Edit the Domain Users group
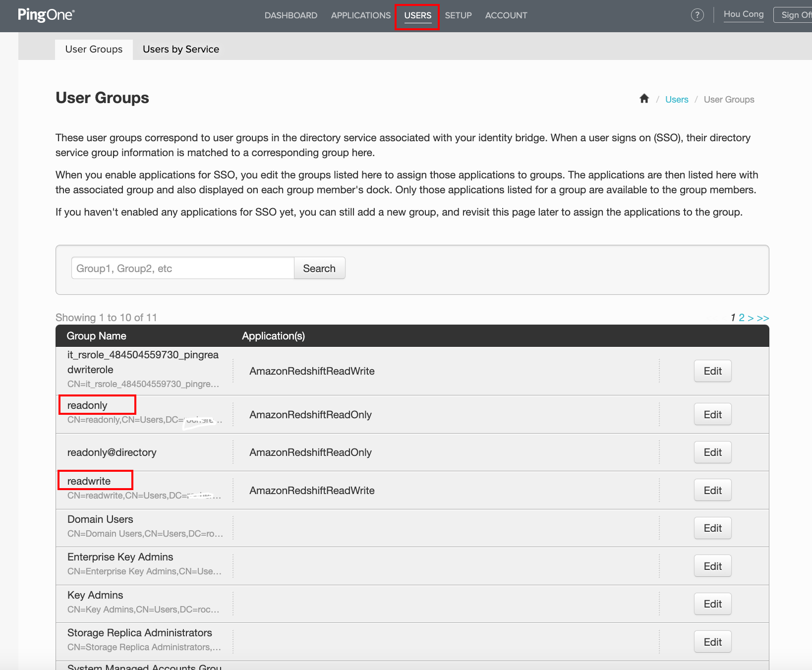The image size is (812, 670). tap(712, 528)
